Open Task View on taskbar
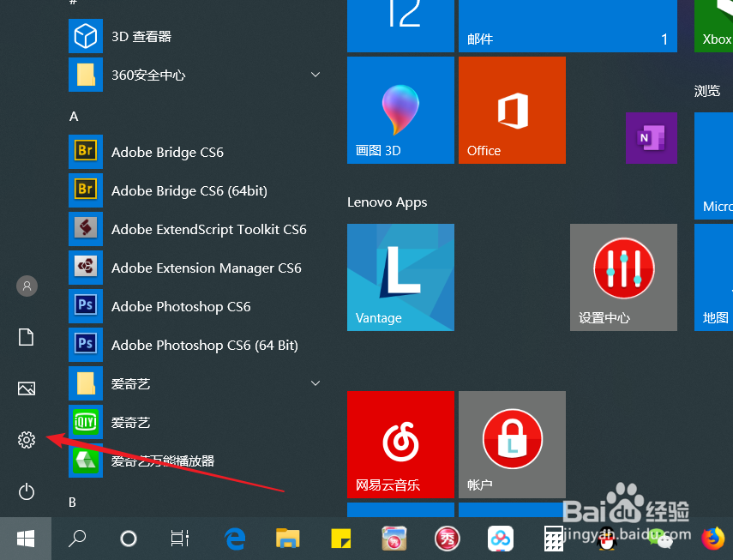Image resolution: width=733 pixels, height=560 pixels. (179, 539)
